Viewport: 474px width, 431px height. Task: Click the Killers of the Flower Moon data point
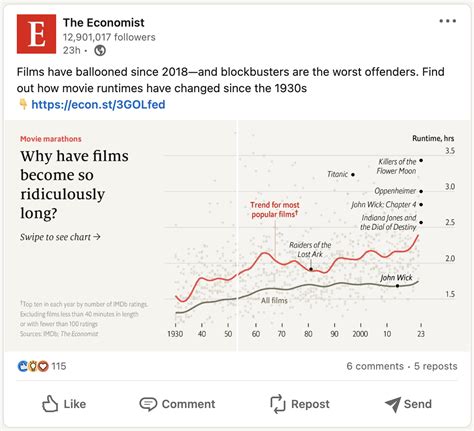421,161
